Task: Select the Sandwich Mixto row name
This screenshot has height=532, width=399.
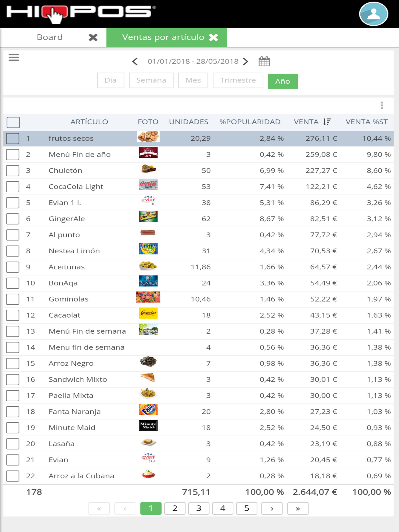Action: (x=78, y=380)
